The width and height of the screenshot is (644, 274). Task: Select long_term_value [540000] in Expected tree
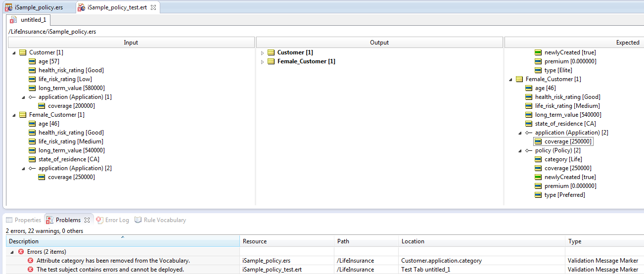point(568,115)
